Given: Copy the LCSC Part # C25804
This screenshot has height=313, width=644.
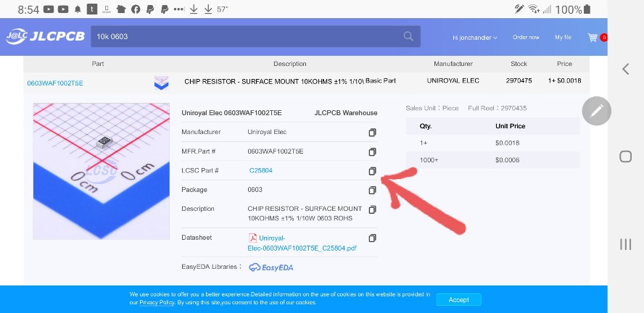Looking at the screenshot, I should [x=372, y=171].
